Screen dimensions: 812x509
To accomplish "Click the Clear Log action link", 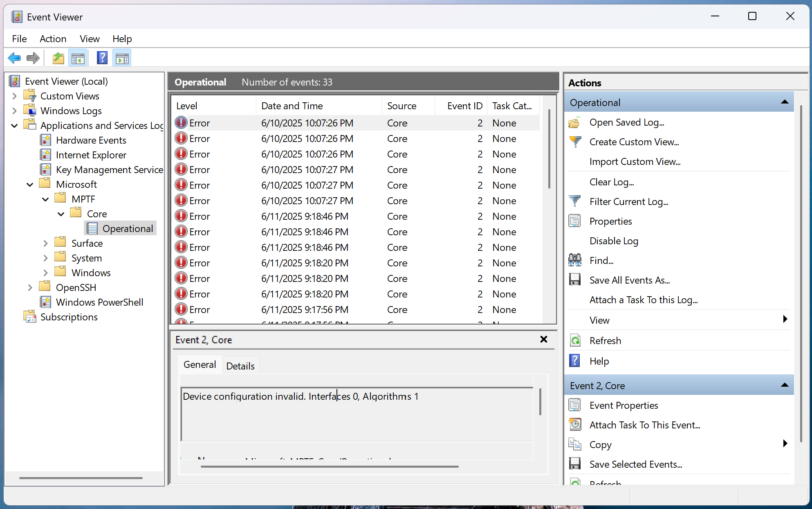I will pos(611,182).
